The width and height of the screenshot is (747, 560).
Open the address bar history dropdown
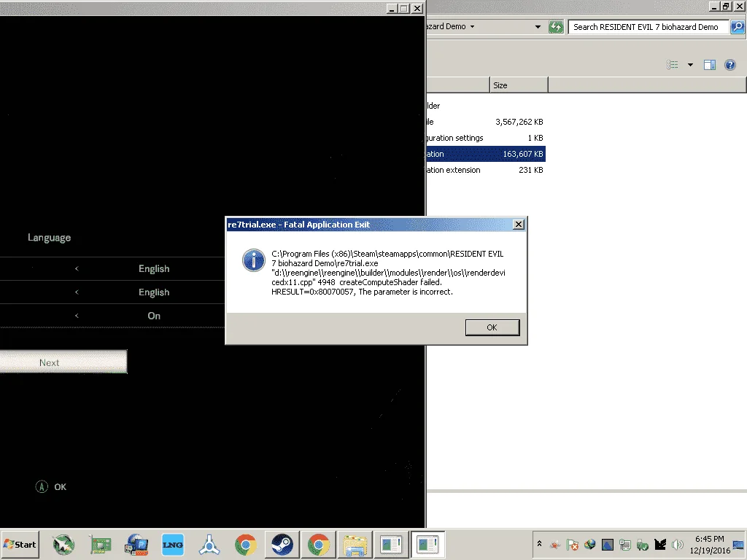[538, 27]
